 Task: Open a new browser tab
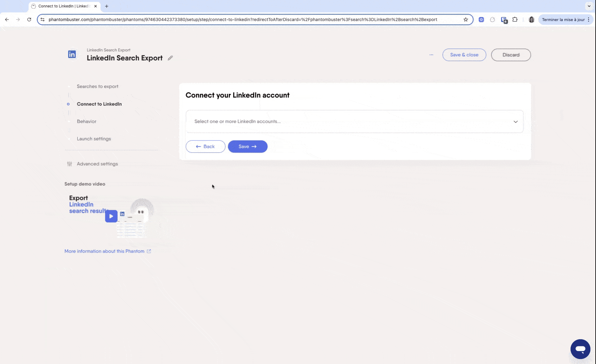click(106, 6)
